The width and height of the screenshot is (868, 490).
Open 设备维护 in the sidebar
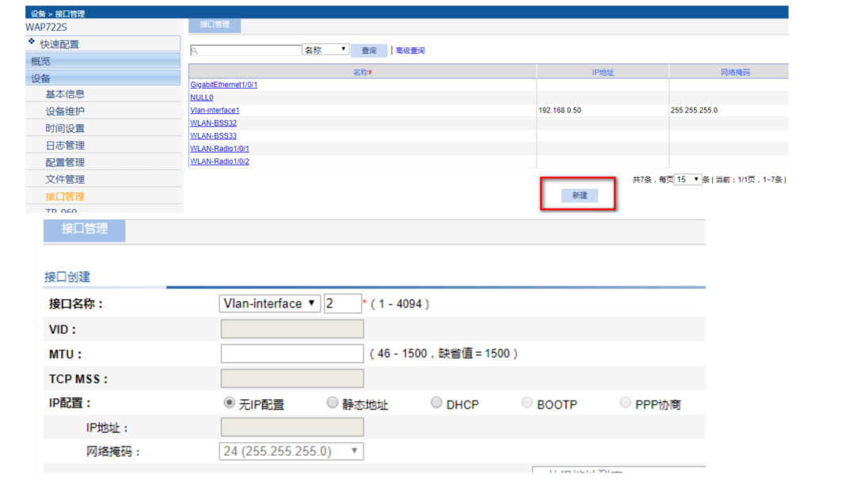[x=65, y=111]
